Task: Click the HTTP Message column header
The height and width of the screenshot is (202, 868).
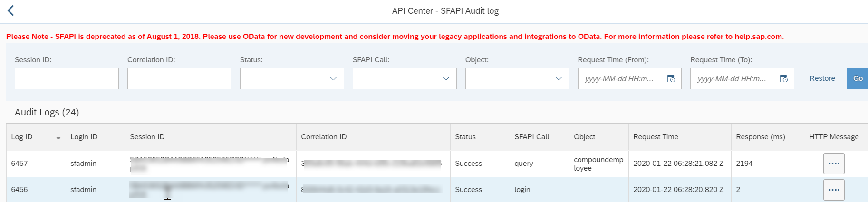Action: 834,137
